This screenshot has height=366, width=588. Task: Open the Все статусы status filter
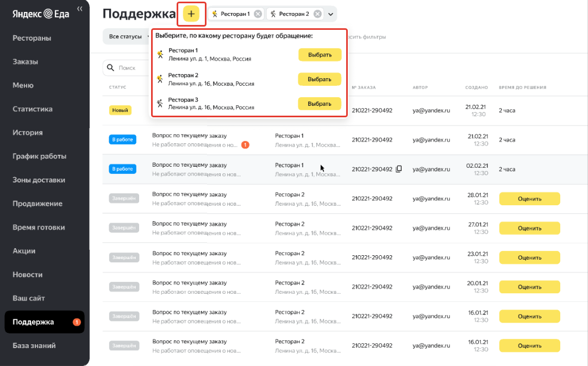tap(126, 37)
